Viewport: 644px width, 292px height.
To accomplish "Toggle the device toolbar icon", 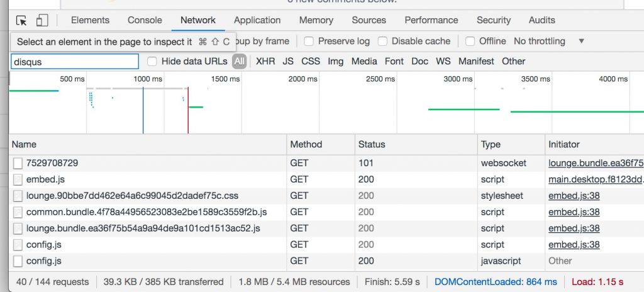I will coord(42,20).
